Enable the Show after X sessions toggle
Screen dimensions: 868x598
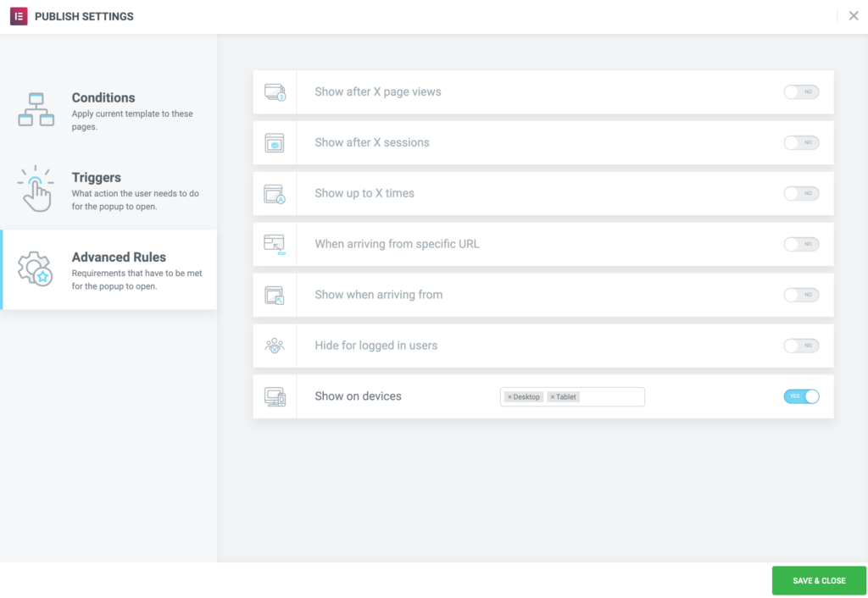coord(801,142)
